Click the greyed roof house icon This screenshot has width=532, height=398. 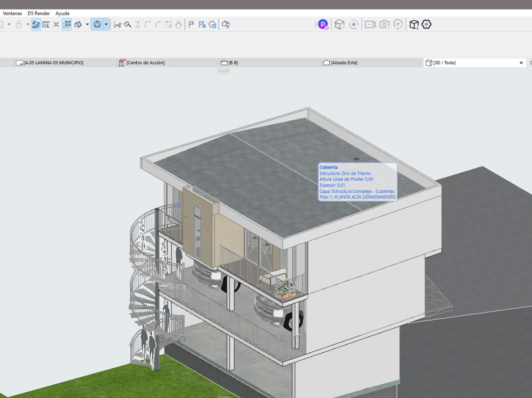(x=178, y=24)
